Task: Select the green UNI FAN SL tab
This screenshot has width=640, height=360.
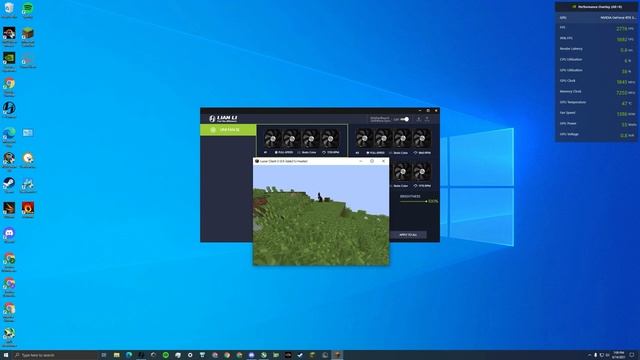Action: 228,130
